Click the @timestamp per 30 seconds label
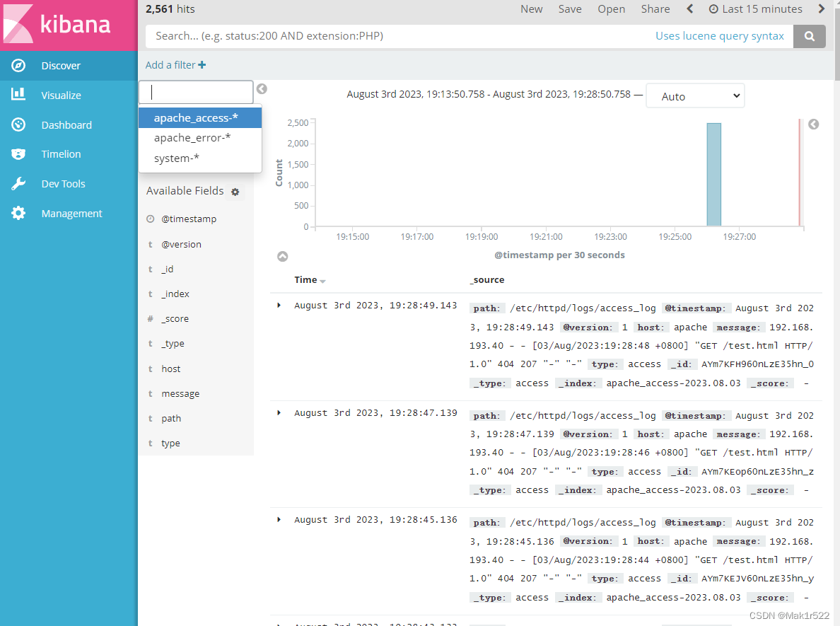 pyautogui.click(x=559, y=255)
